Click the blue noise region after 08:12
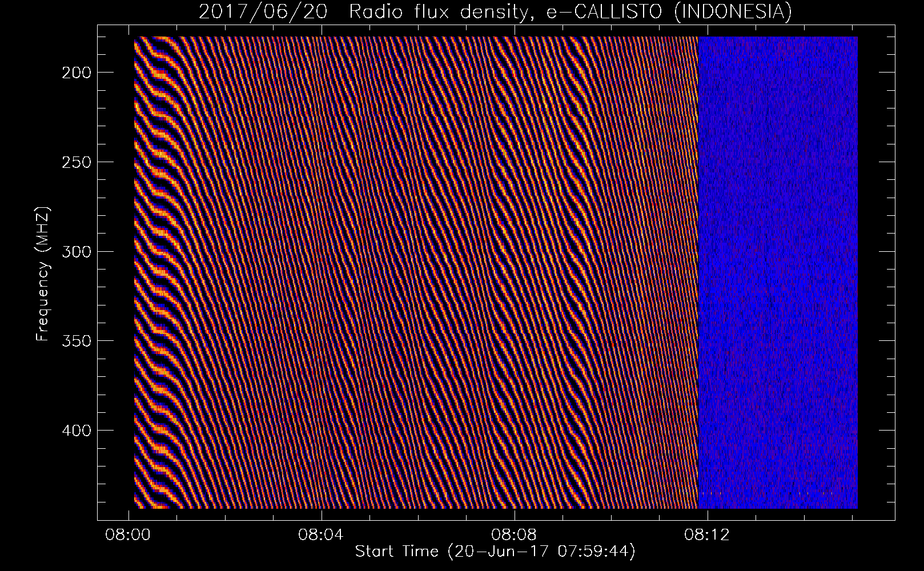The width and height of the screenshot is (924, 571). [778, 272]
